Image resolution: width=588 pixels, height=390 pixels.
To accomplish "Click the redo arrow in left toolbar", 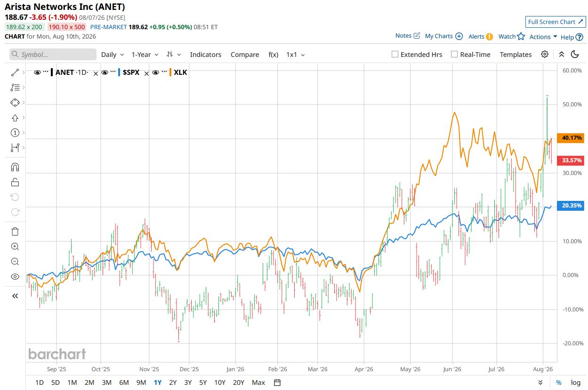I will coord(15,212).
